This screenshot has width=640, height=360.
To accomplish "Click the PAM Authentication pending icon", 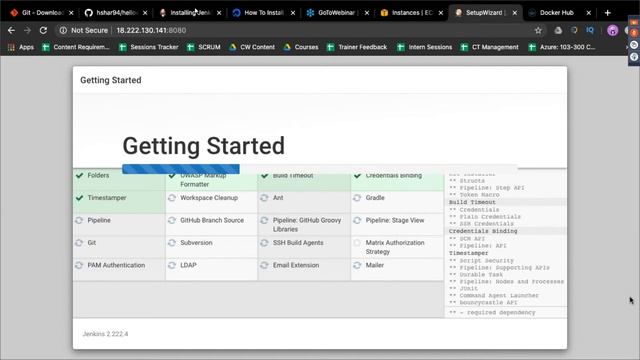I will (79, 265).
